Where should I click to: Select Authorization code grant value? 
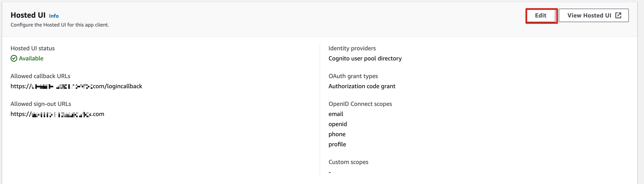(362, 86)
